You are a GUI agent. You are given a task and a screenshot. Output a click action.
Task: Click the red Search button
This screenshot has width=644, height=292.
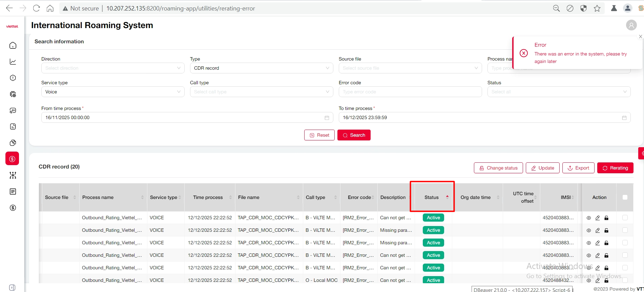(354, 135)
